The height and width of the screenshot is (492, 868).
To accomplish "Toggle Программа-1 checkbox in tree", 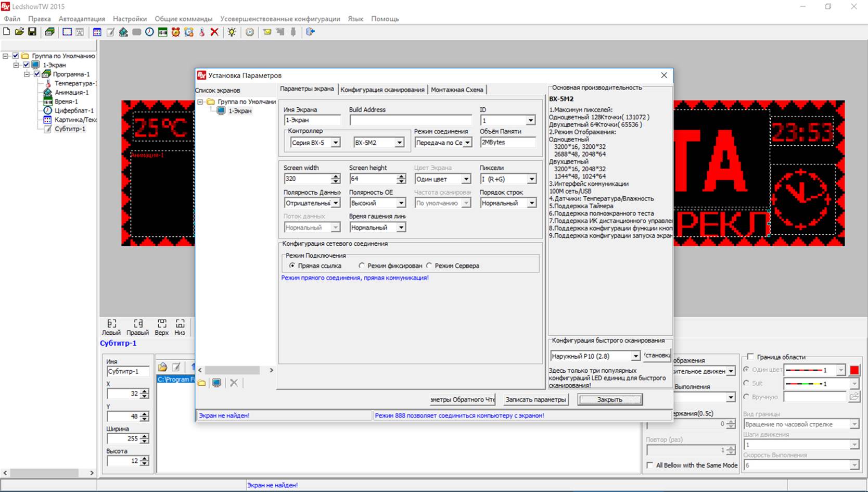I will pyautogui.click(x=37, y=74).
